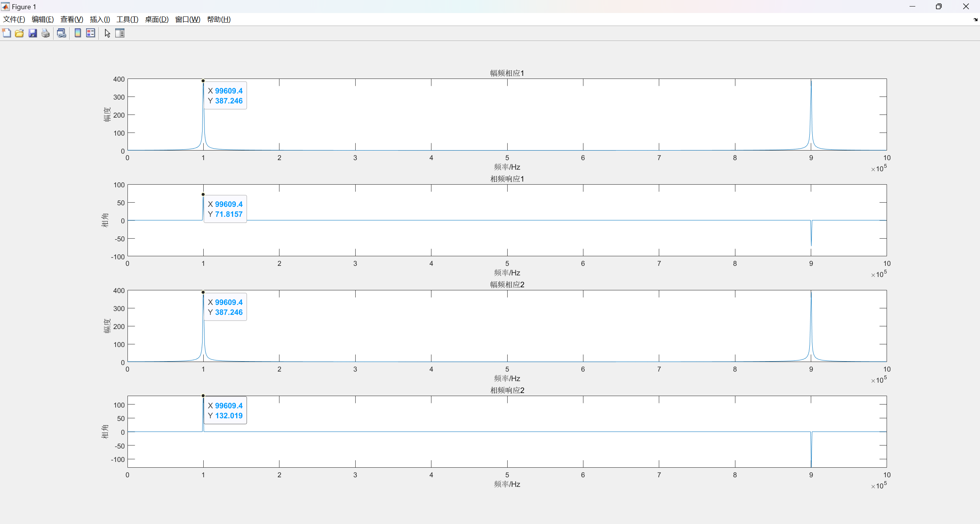Close the Figure 1 window
Viewport: 980px width, 524px height.
pos(966,7)
